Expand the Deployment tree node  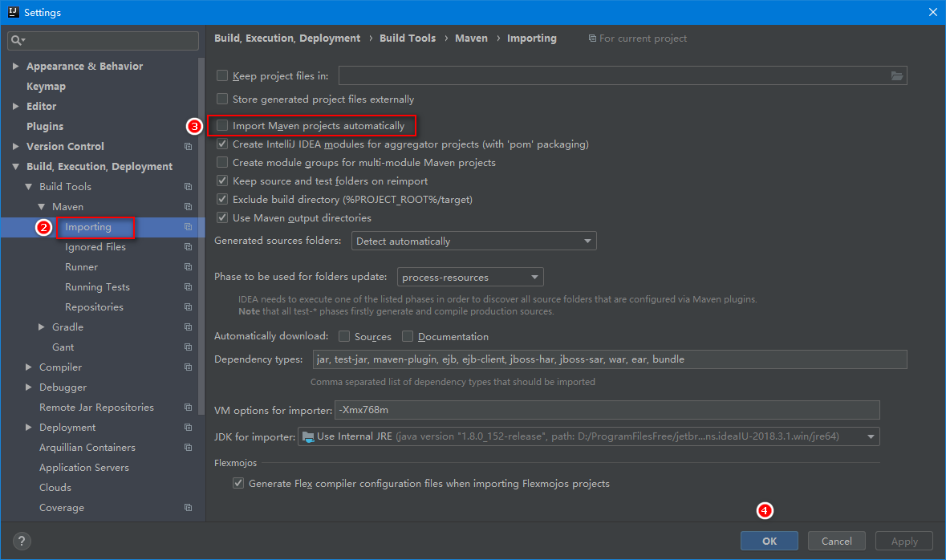click(28, 428)
